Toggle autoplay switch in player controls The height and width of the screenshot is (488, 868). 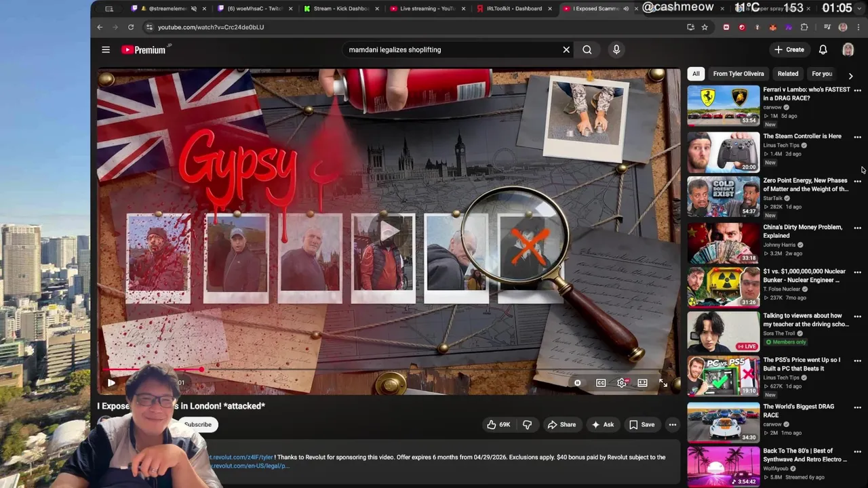[x=577, y=383]
